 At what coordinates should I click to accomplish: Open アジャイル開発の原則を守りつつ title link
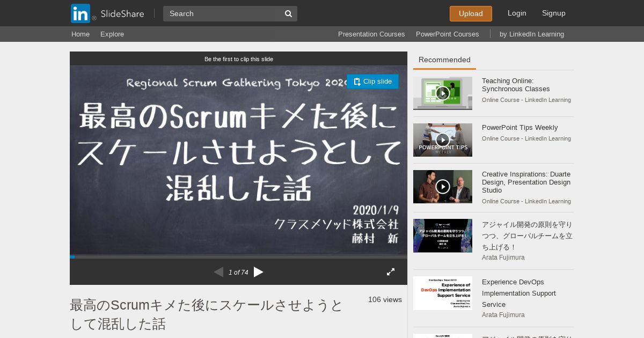527,236
